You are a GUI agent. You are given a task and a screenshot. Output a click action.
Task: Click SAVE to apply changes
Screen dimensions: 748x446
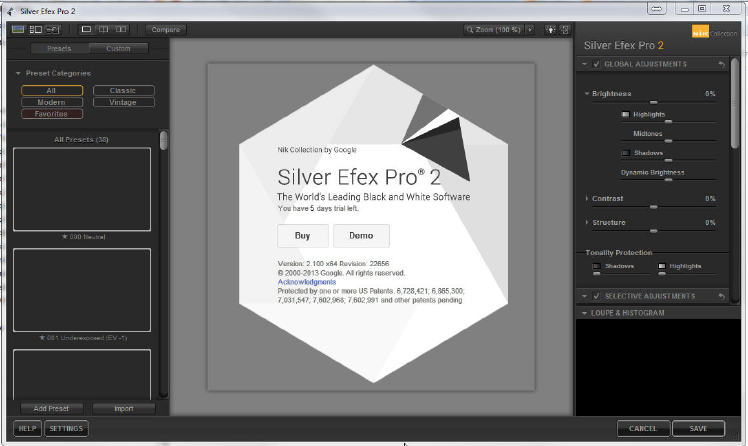click(698, 428)
